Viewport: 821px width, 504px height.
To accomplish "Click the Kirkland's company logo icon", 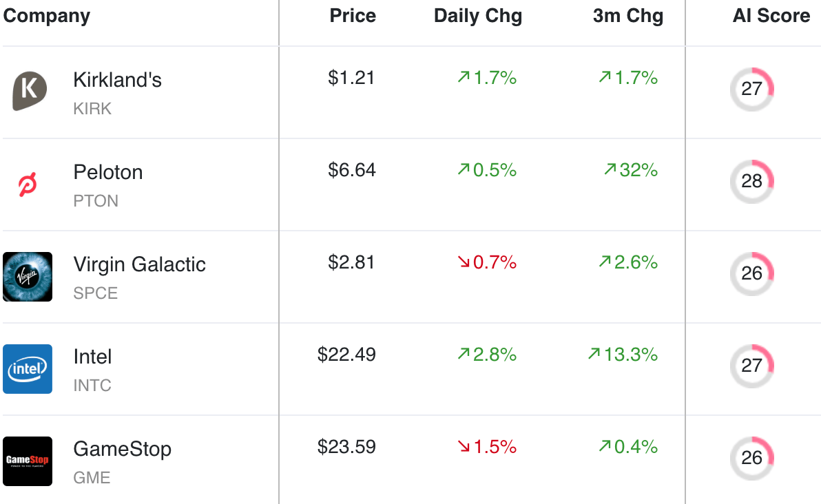I will point(29,92).
